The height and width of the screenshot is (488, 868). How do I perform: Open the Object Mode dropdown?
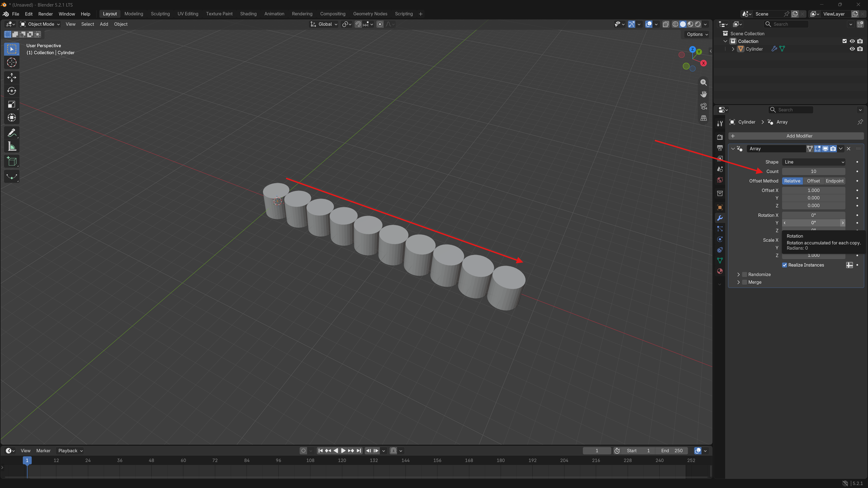pos(40,24)
